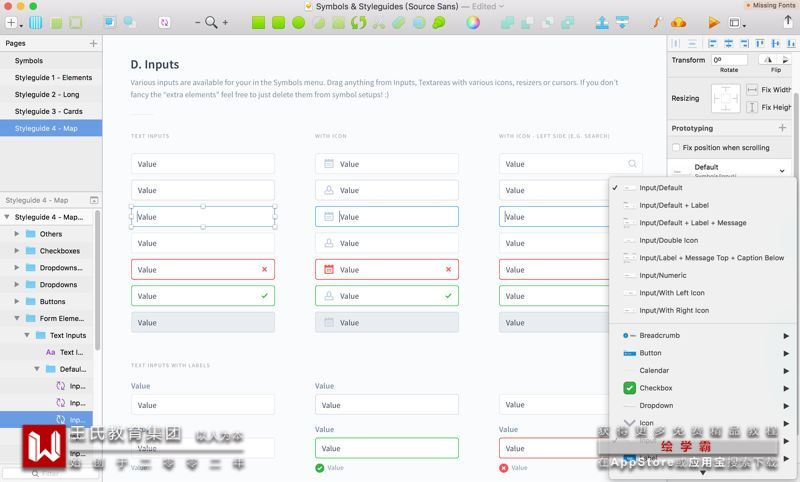Click the zoom in plus button
Screen dimensions: 800x482
tap(225, 22)
